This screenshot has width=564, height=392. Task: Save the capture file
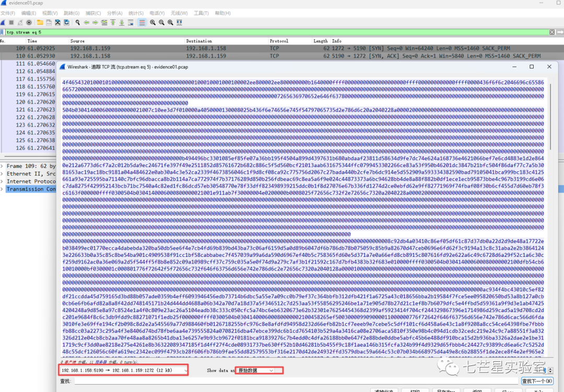[x=49, y=22]
